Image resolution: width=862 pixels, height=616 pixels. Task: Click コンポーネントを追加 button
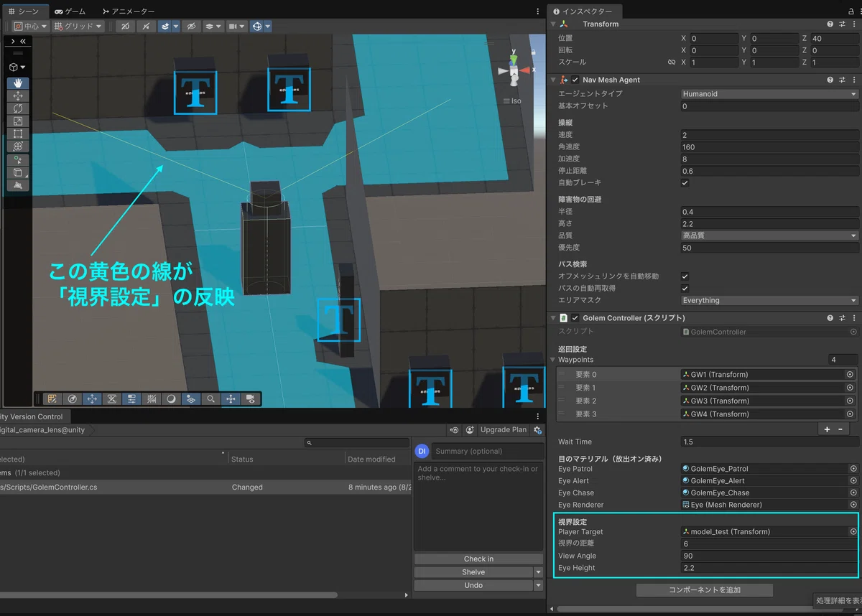[705, 590]
